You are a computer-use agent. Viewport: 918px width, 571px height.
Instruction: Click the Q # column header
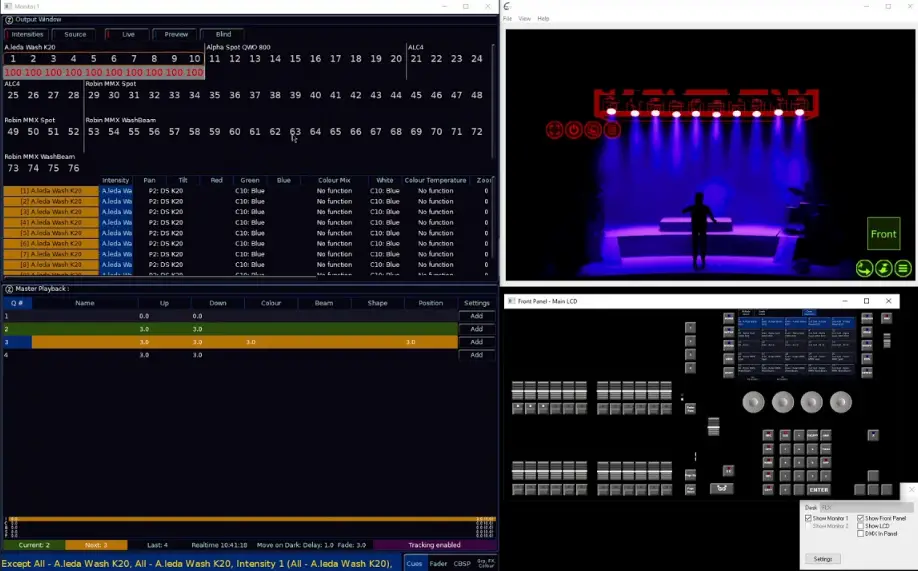click(17, 303)
